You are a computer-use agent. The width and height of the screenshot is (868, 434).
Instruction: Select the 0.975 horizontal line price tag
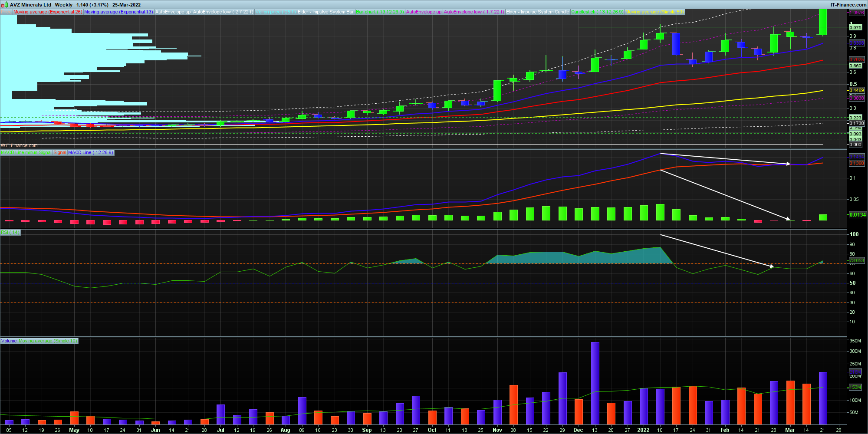click(x=855, y=27)
